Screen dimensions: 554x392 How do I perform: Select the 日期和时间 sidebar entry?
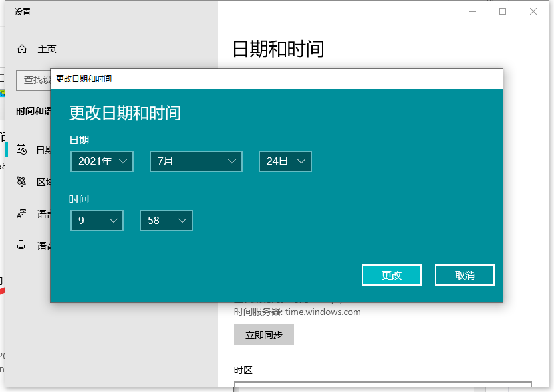pos(37,149)
